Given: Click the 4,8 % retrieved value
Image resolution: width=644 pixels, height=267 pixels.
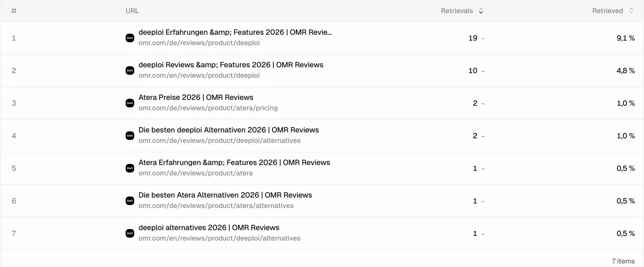Looking at the screenshot, I should coord(625,71).
